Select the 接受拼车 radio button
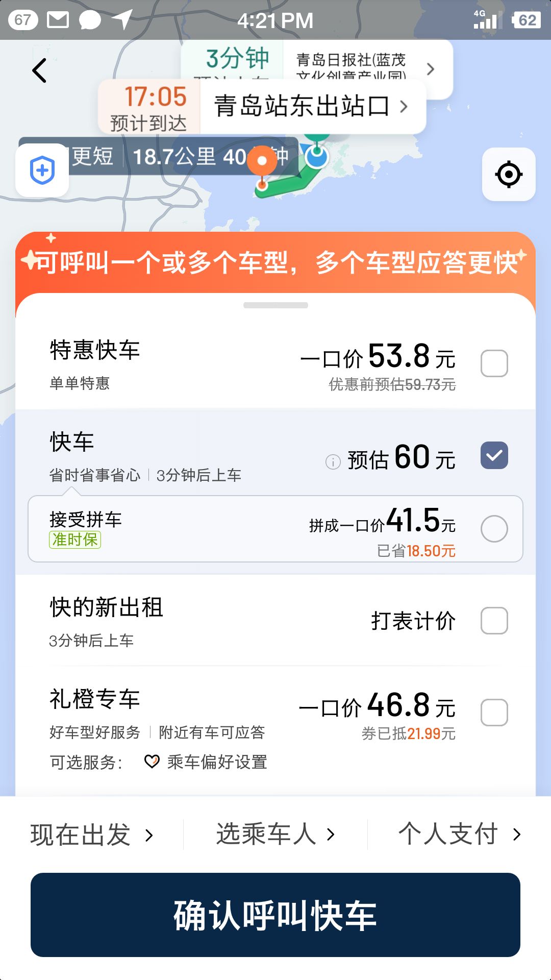The width and height of the screenshot is (551, 980). click(494, 529)
